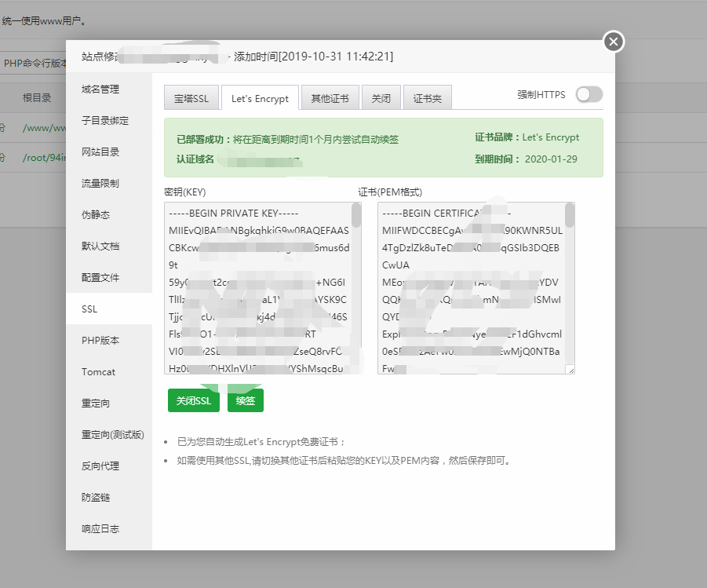Select Tomcat in the sidebar
Image resolution: width=707 pixels, height=588 pixels.
pos(108,372)
